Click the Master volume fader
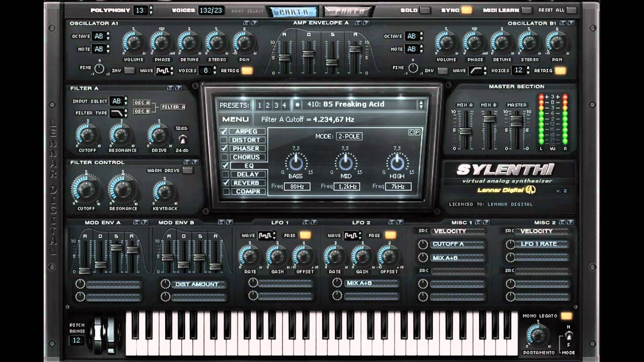Screen dimensions: 644x362 516,121
